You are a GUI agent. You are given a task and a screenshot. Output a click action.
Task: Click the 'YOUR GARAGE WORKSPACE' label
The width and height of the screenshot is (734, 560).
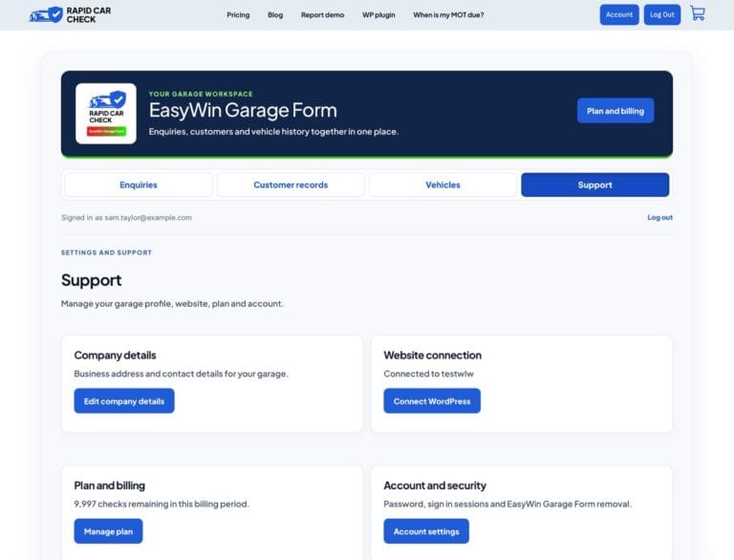(x=201, y=94)
